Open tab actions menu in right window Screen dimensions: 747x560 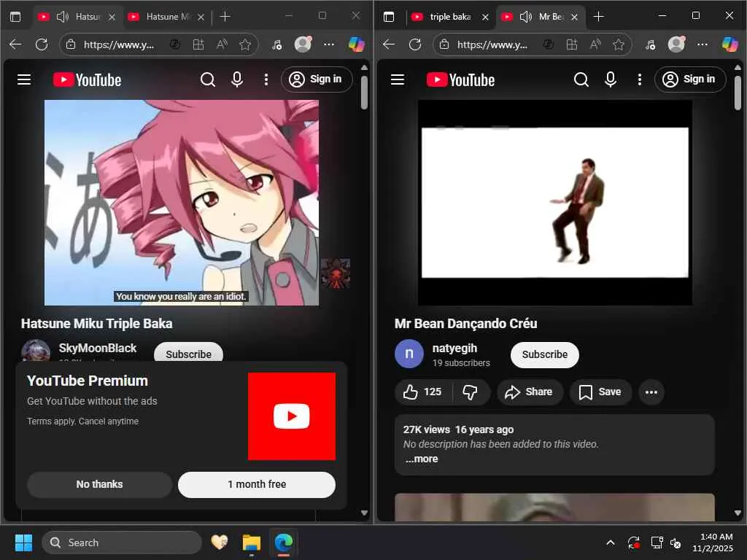389,17
